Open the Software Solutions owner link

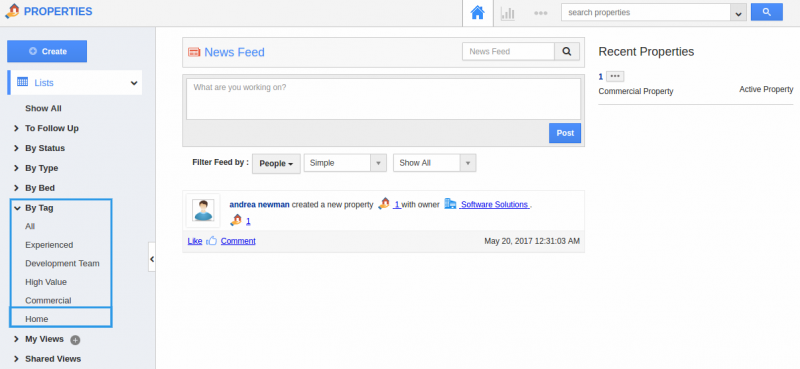(x=494, y=205)
